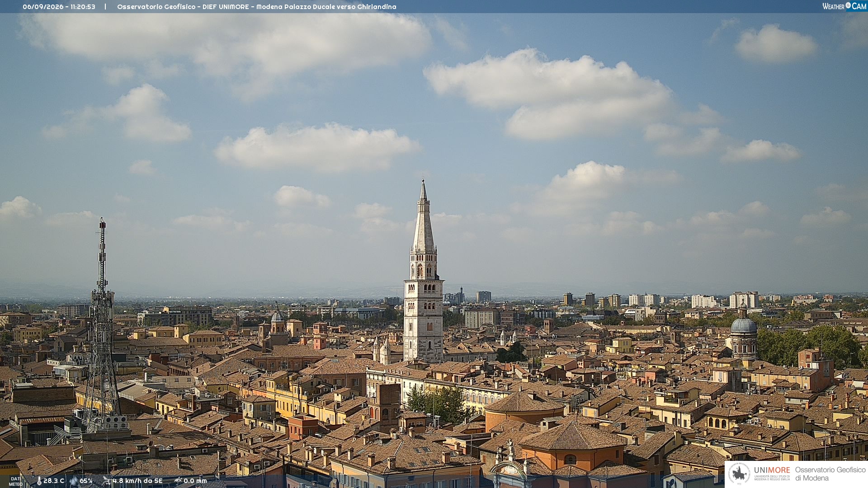Click the WeatherCam logo

(844, 6)
